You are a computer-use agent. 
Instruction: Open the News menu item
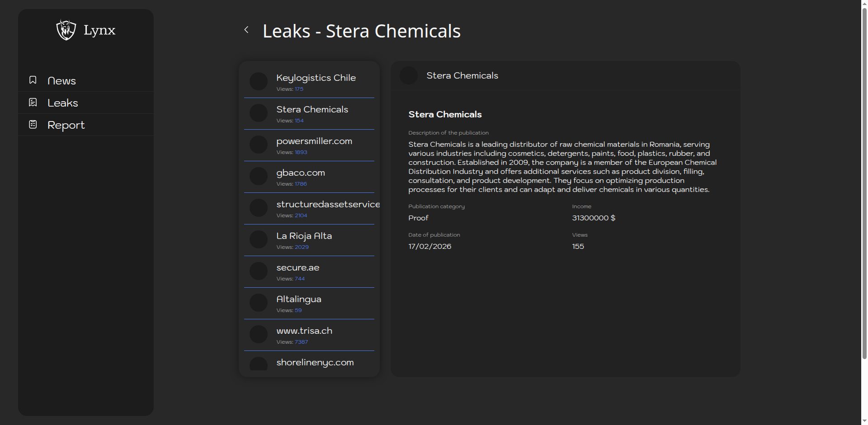61,81
